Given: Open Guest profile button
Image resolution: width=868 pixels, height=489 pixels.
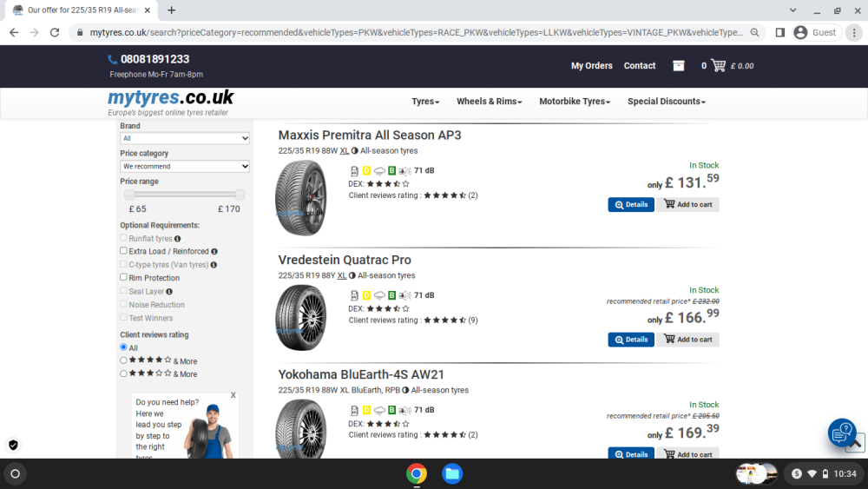Looking at the screenshot, I should pyautogui.click(x=816, y=33).
